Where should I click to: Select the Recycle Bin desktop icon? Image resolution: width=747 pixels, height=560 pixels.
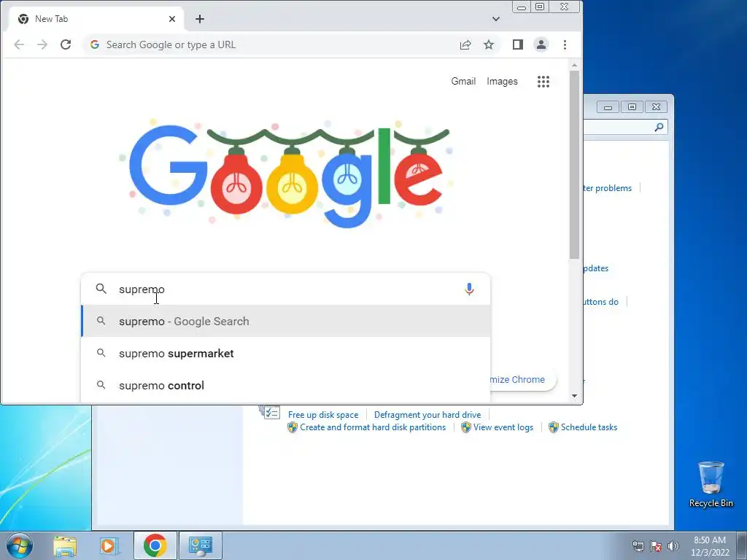[x=711, y=484]
